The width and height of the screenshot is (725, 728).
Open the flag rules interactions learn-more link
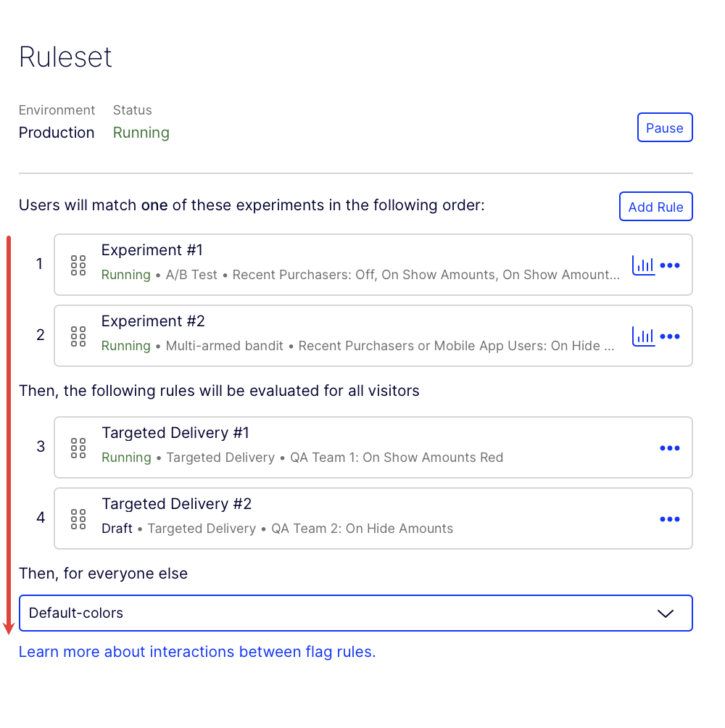[x=198, y=652]
